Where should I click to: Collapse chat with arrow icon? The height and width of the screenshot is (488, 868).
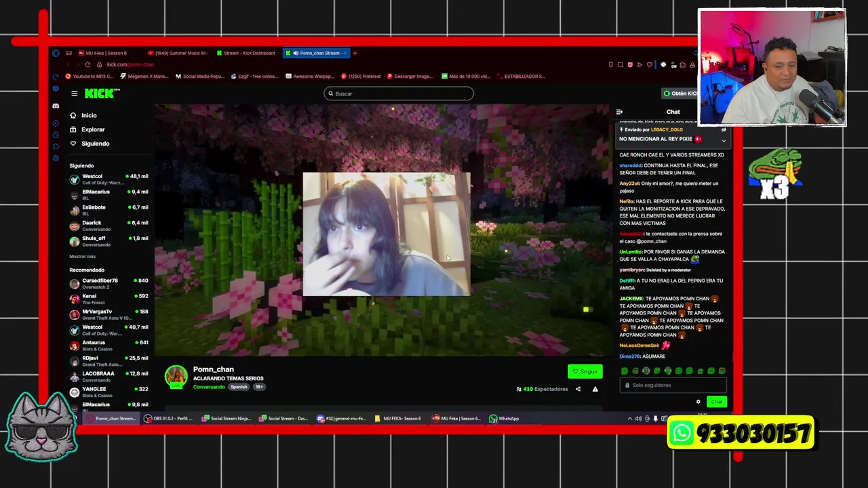(x=619, y=112)
